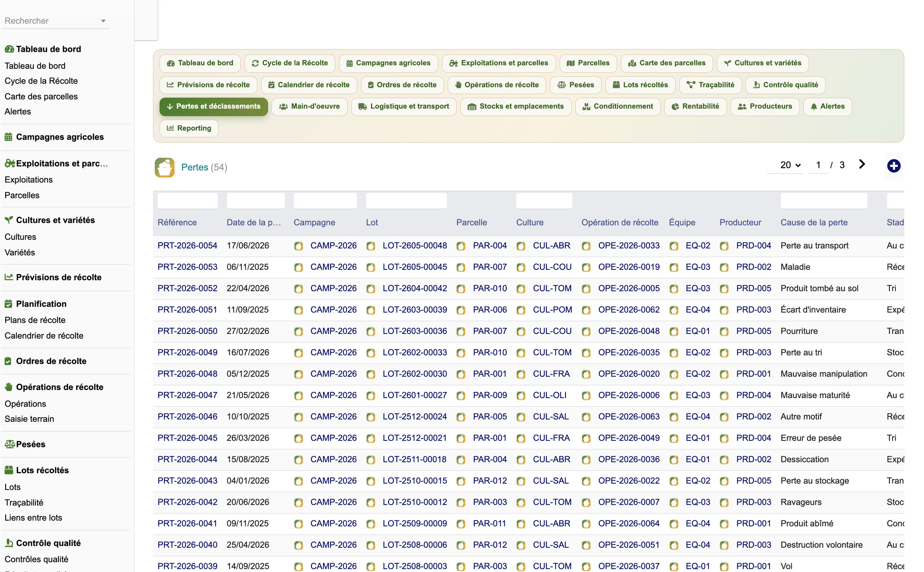Image resolution: width=924 pixels, height=572 pixels.
Task: Click box icon of Lots récoltés sidebar
Action: click(x=9, y=470)
